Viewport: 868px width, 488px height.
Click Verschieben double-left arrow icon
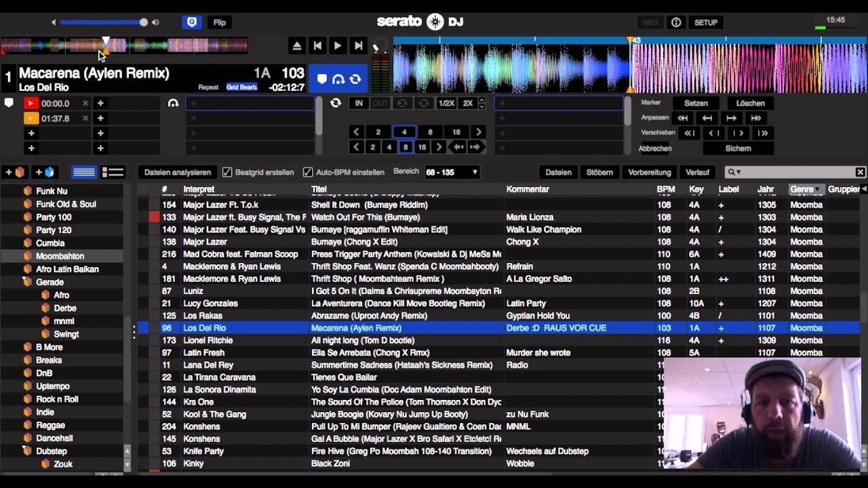[x=689, y=133]
